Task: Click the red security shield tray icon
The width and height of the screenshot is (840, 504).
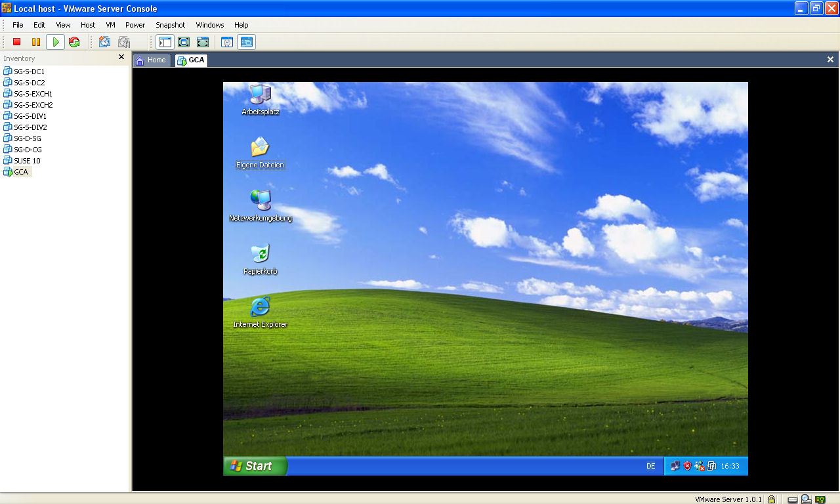Action: 688,466
